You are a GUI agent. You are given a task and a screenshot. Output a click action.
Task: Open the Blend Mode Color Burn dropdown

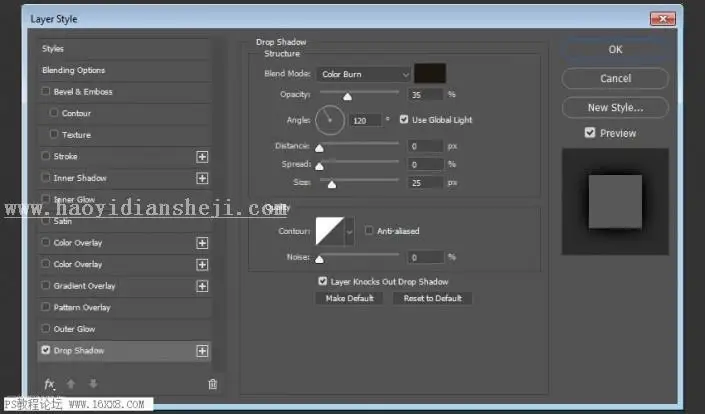tap(364, 74)
